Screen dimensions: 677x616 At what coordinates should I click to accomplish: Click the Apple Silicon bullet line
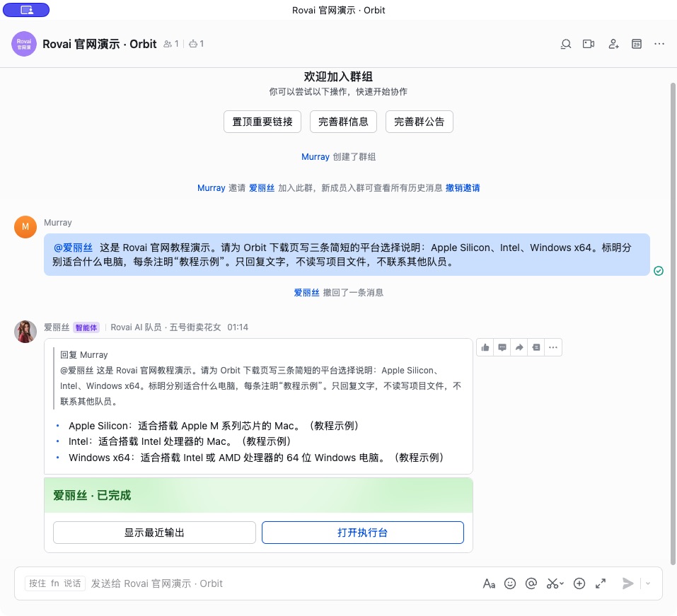tap(214, 426)
